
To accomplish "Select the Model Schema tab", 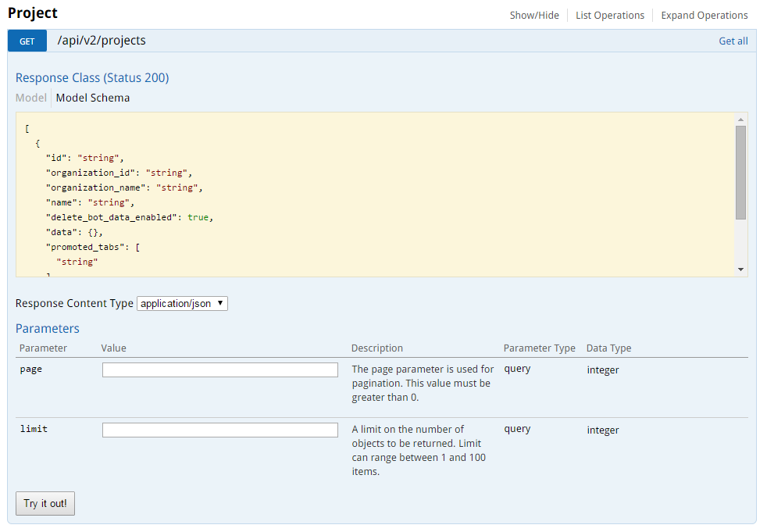I will [93, 98].
